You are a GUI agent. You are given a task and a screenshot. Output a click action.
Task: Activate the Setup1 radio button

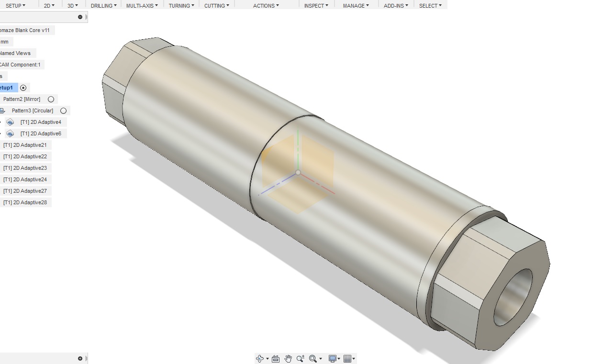point(23,88)
